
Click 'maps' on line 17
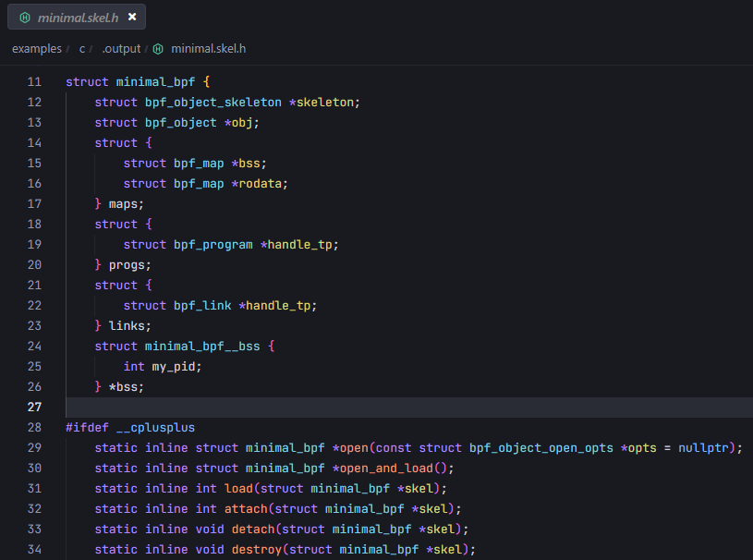tap(124, 204)
